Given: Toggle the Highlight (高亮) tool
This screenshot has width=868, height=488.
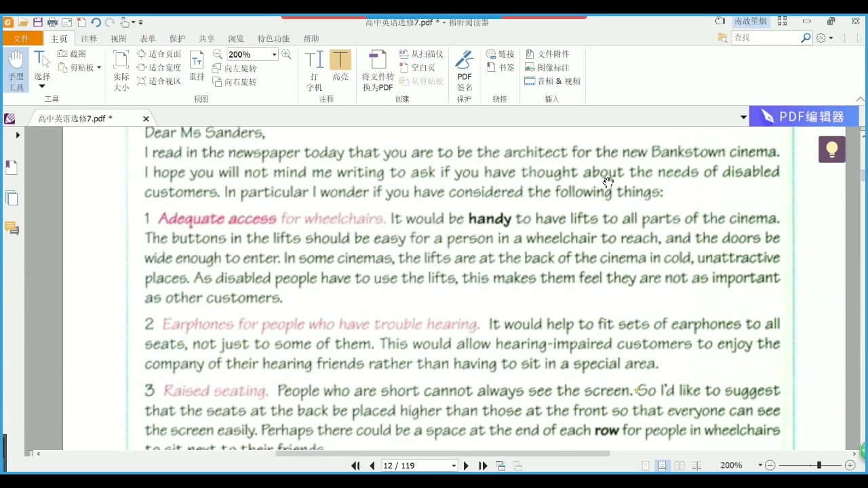Looking at the screenshot, I should [x=340, y=66].
